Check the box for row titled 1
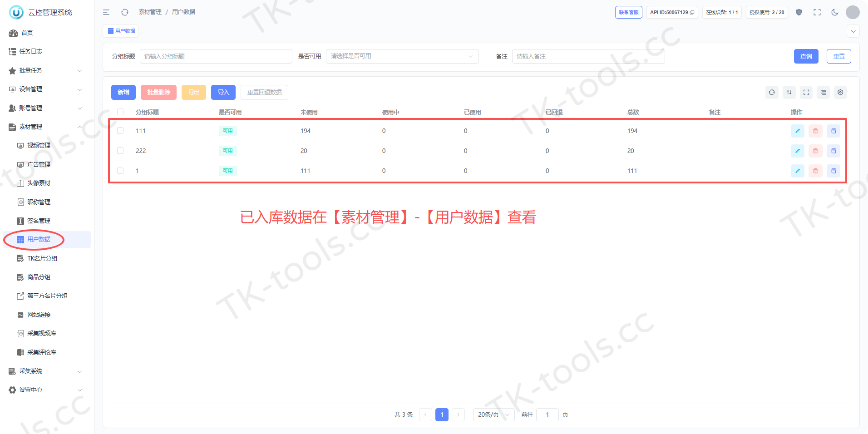The width and height of the screenshot is (868, 434). 120,171
